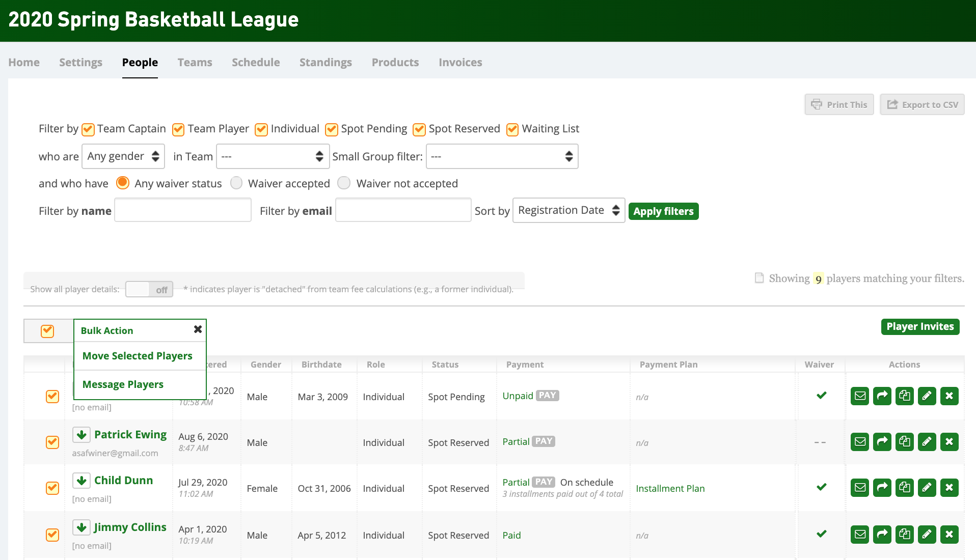Image resolution: width=976 pixels, height=560 pixels.
Task: Edit Patrick Ewing with pencil icon
Action: [927, 442]
